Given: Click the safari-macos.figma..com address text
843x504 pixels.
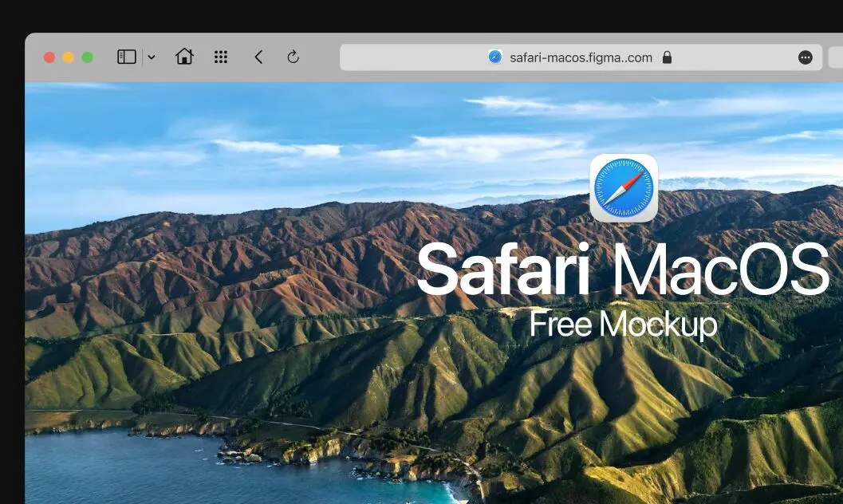Looking at the screenshot, I should pyautogui.click(x=581, y=57).
